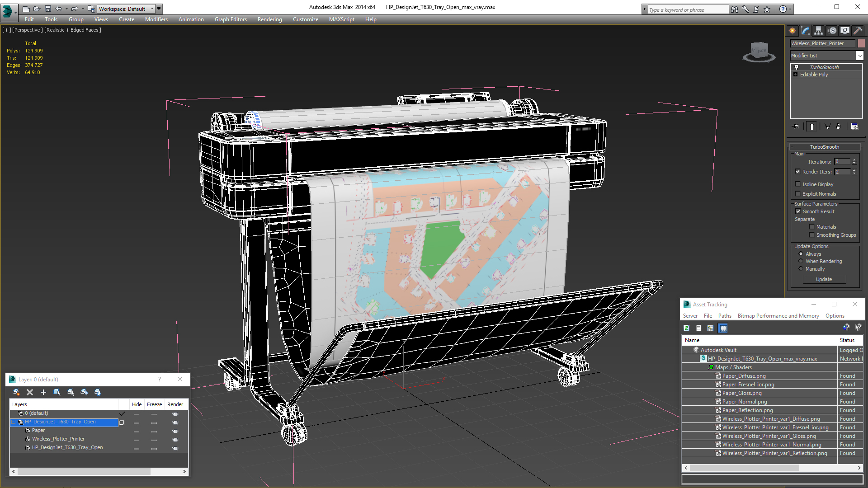
Task: Click Status Log icon in Asset Tracking
Action: click(x=698, y=328)
